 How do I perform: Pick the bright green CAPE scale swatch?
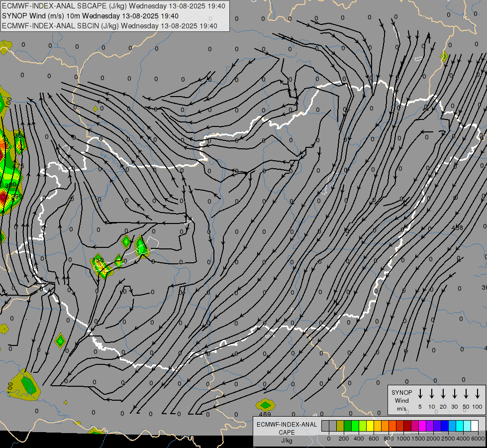[355, 426]
